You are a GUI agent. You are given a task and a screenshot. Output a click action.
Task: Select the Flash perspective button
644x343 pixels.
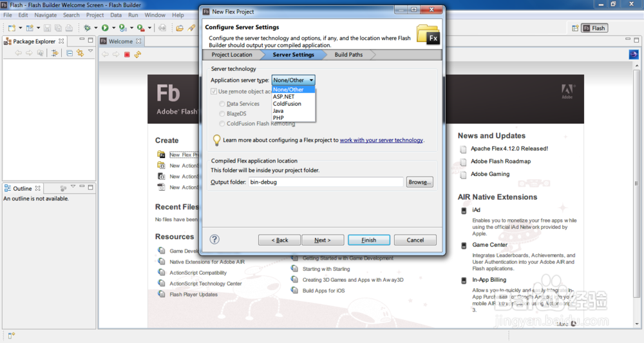[x=594, y=28]
